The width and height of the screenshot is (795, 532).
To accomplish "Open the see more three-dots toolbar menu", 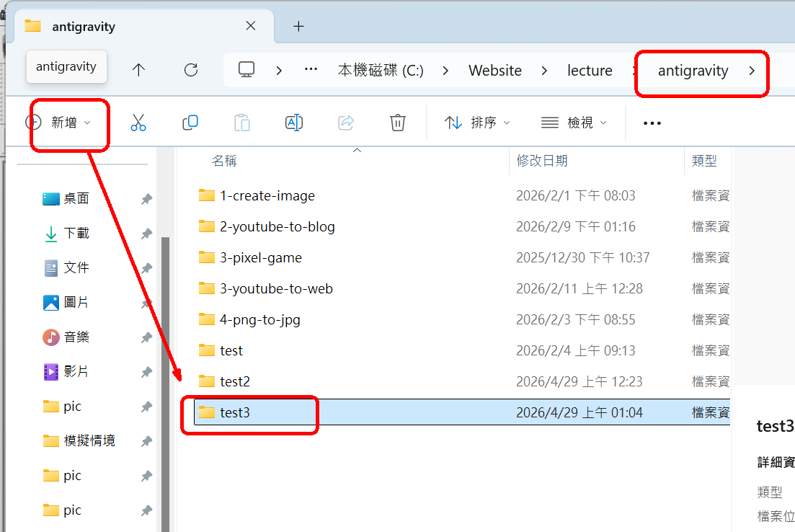I will pos(652,123).
